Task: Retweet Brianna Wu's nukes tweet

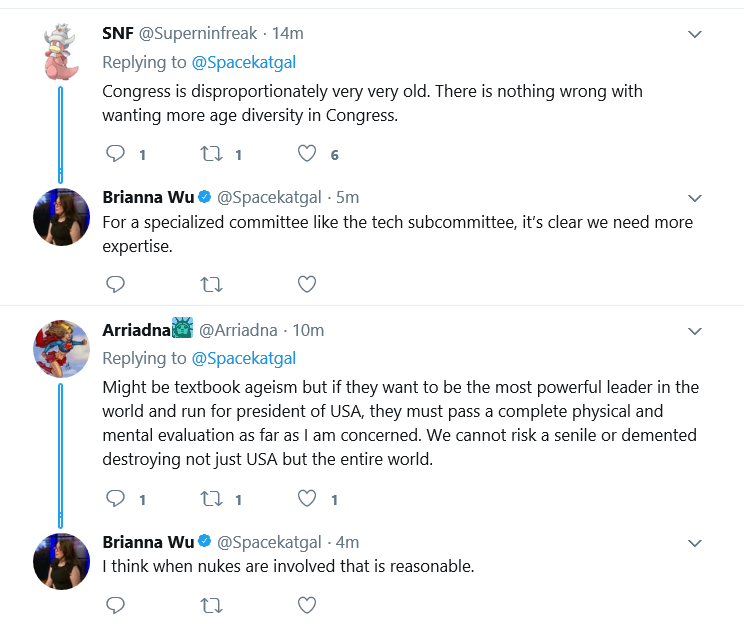Action: (x=211, y=605)
